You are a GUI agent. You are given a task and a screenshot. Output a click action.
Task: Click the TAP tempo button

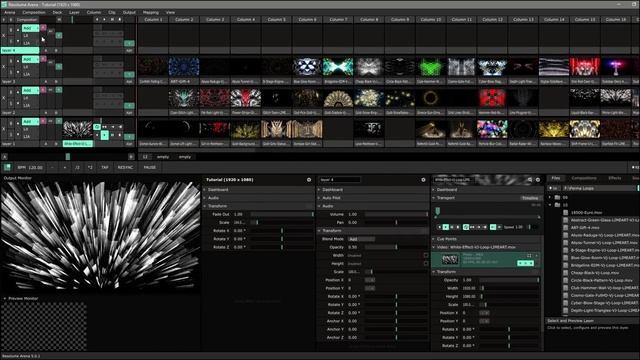[105, 167]
